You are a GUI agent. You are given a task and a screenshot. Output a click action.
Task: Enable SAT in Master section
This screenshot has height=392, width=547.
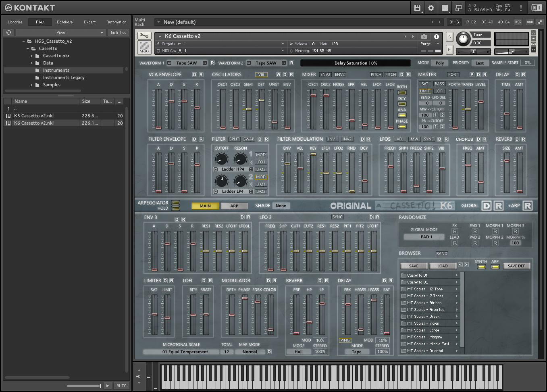click(x=425, y=84)
